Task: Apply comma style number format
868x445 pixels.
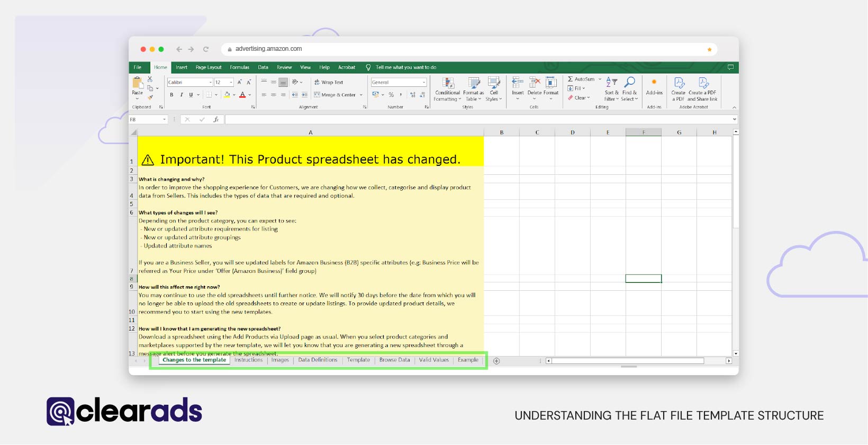Action: point(401,95)
